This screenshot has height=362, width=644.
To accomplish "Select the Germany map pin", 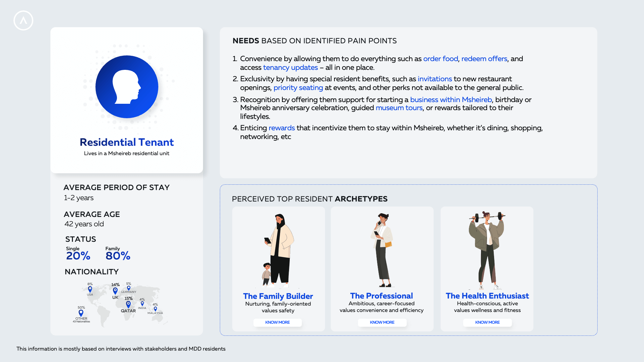I will (128, 288).
